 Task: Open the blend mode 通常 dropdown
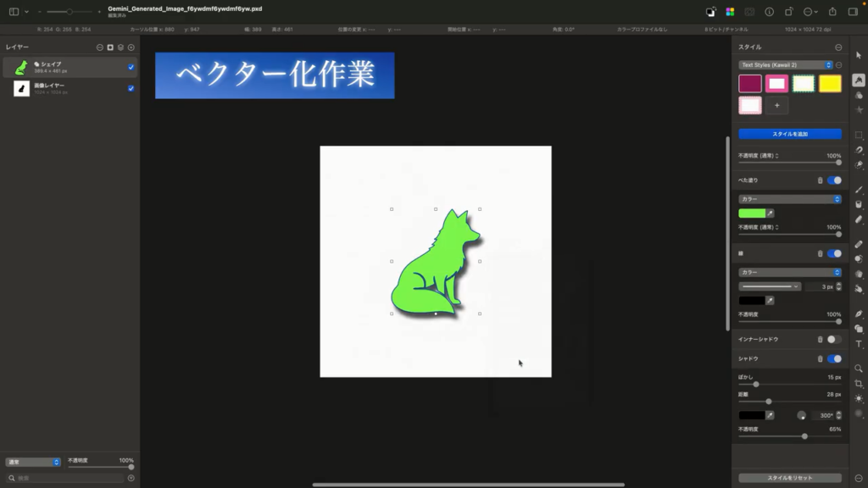tap(33, 463)
